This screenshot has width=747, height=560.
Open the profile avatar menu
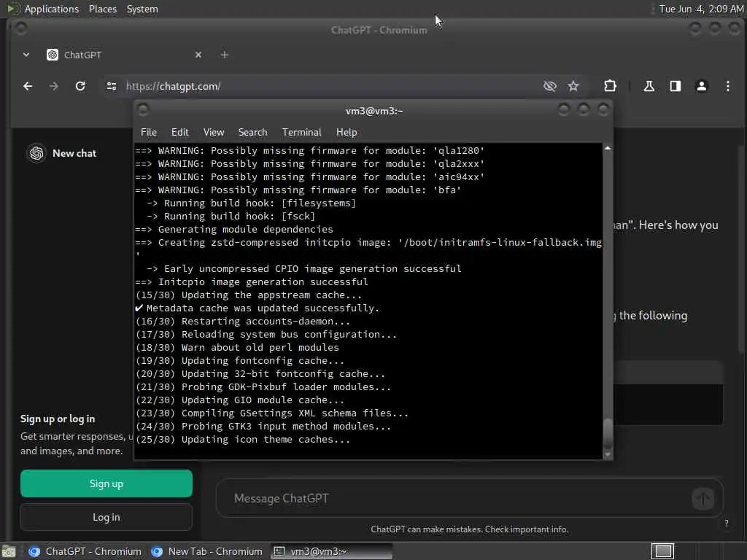pyautogui.click(x=701, y=86)
